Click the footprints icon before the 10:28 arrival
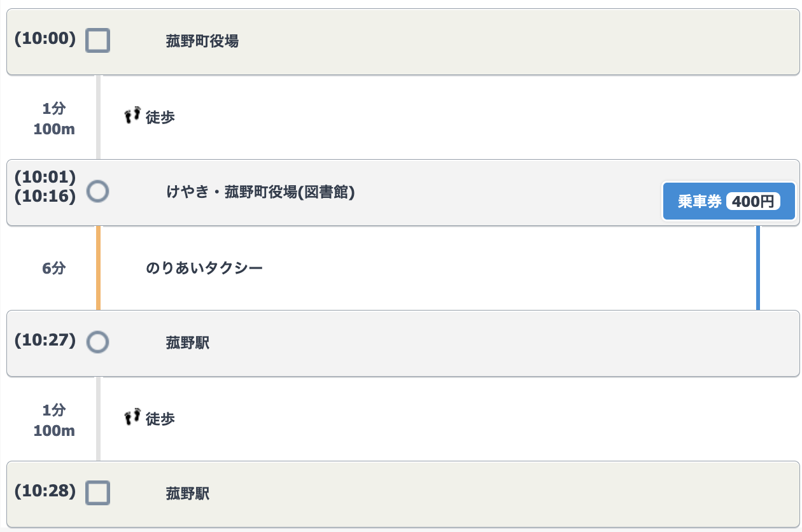 pos(132,417)
